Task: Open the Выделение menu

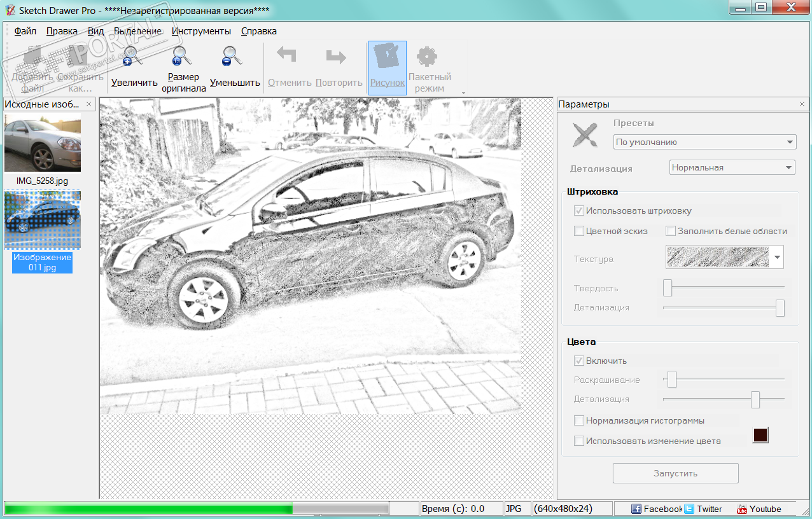Action: click(x=136, y=31)
